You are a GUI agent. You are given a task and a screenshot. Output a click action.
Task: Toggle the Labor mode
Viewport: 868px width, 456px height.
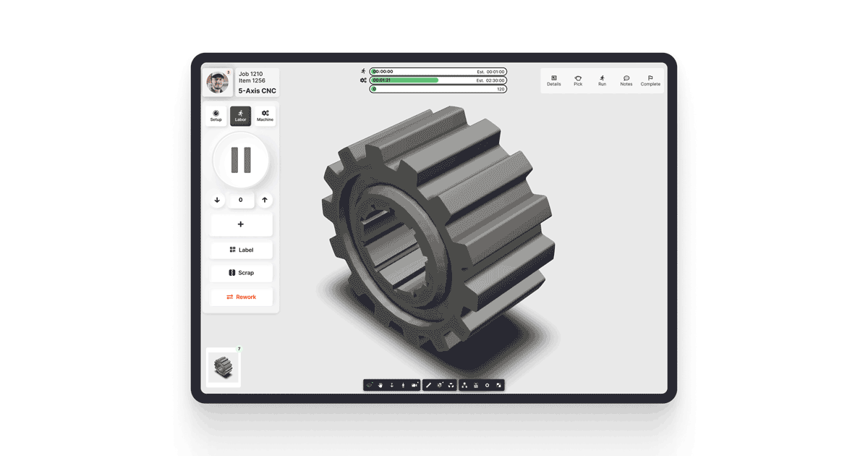[240, 115]
